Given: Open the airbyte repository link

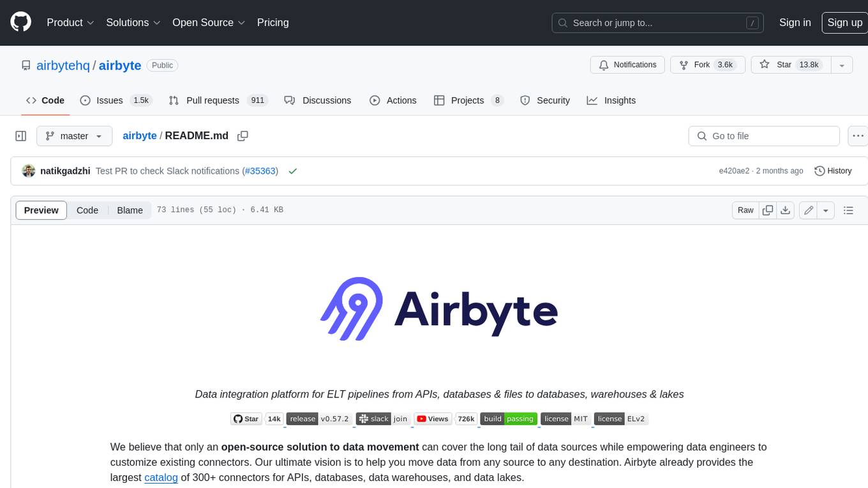Looking at the screenshot, I should click(120, 65).
